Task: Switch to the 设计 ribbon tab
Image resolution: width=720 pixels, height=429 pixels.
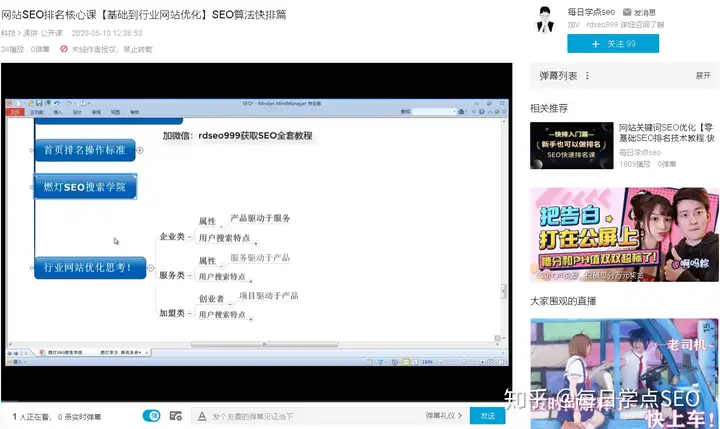Action: tap(77, 112)
